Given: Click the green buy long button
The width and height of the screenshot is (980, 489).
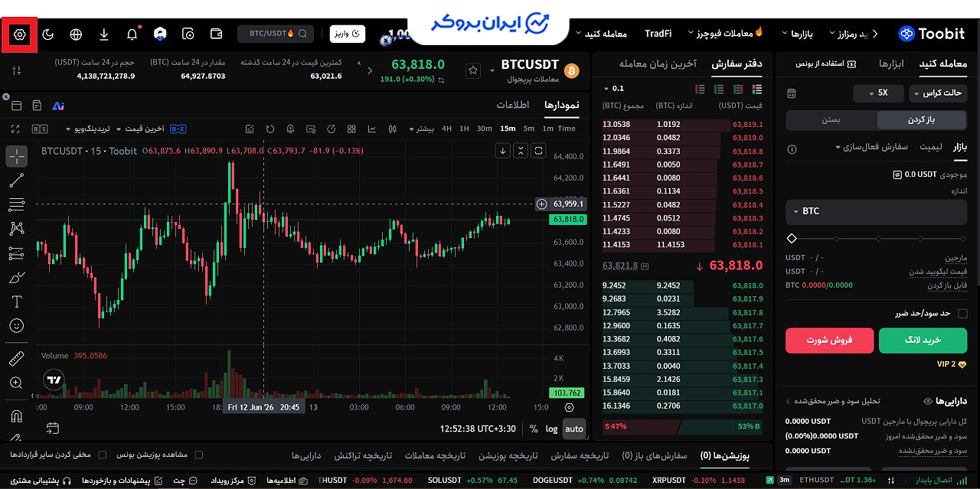Looking at the screenshot, I should (923, 340).
